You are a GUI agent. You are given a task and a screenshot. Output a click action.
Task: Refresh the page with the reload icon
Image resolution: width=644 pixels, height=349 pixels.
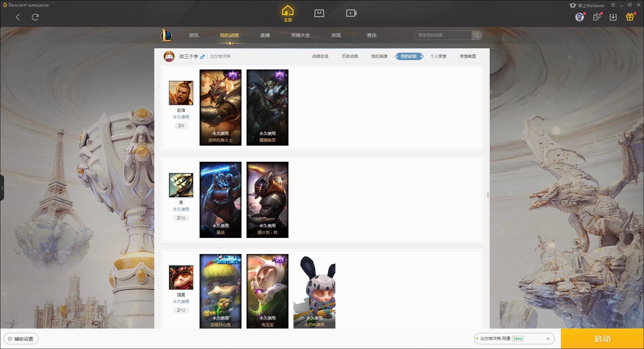point(35,17)
